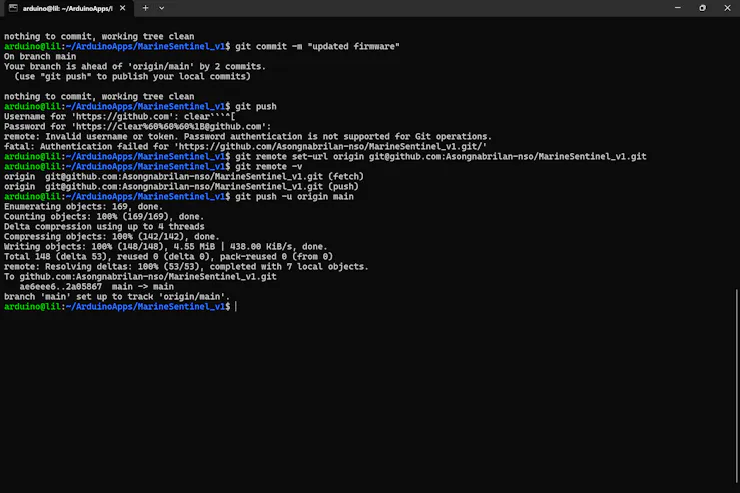
Task: Click "branch 'main' set up to track" line
Action: click(117, 297)
